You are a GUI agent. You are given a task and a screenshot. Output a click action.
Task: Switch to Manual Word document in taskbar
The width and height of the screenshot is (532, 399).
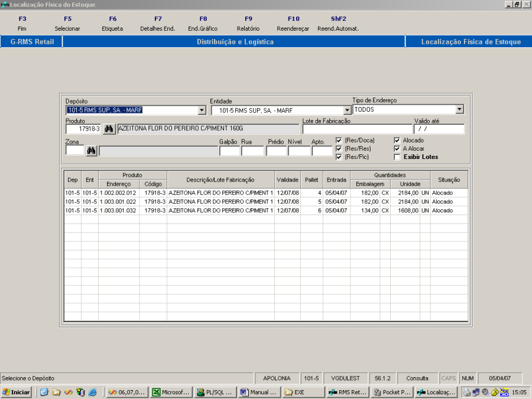point(259,392)
